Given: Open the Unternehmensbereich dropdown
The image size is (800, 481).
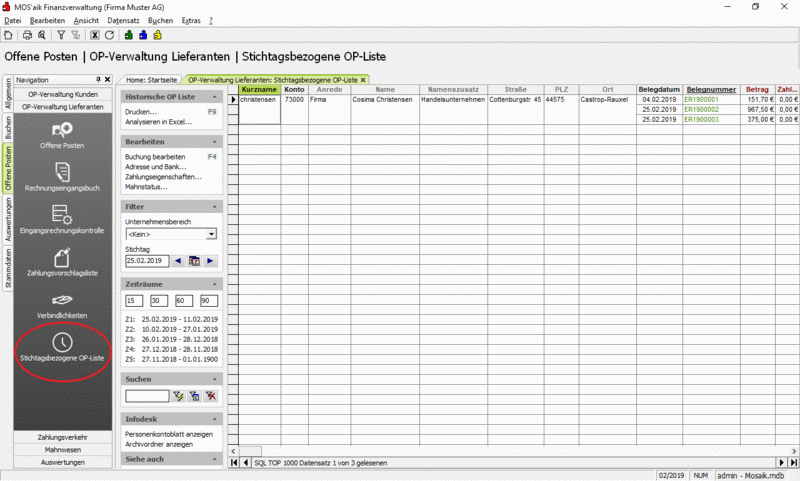Looking at the screenshot, I should coord(211,234).
